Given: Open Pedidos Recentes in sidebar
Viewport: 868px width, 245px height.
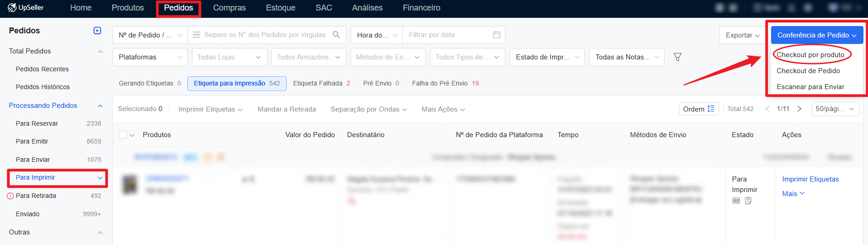Looking at the screenshot, I should [x=42, y=69].
